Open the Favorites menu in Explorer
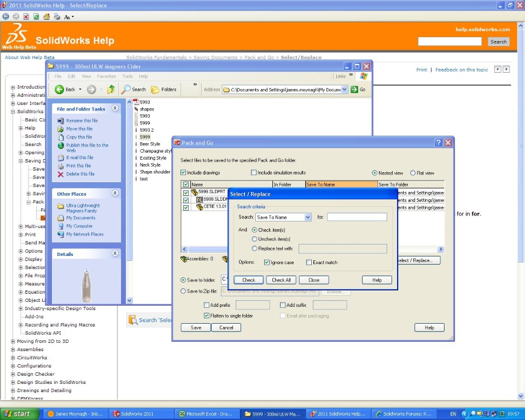 click(x=107, y=77)
